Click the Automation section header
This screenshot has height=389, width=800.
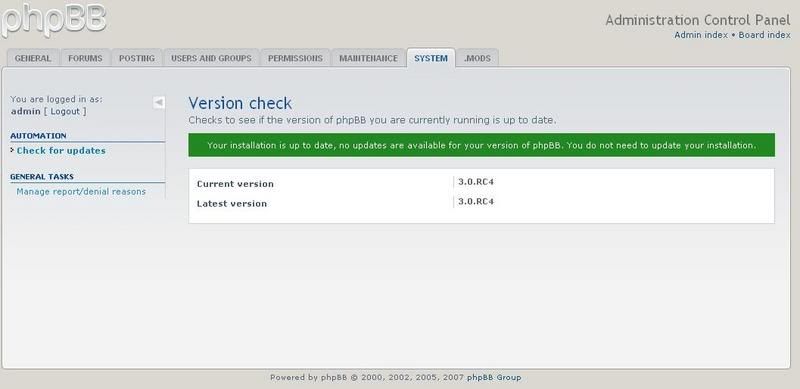(38, 136)
